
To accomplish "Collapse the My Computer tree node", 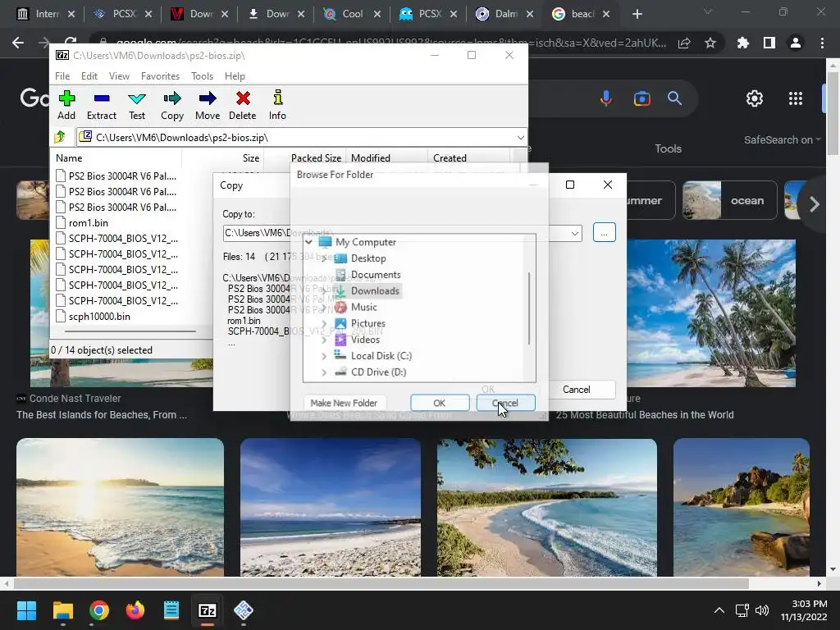I will point(309,242).
